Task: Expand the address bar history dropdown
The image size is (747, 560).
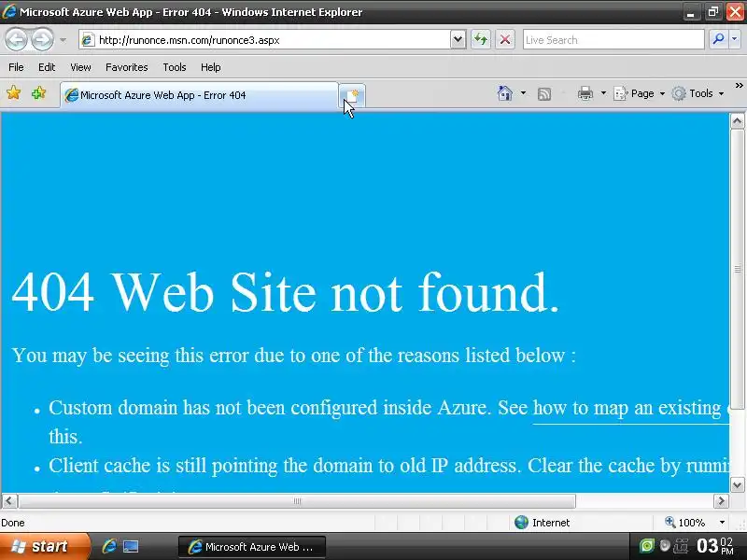Action: [458, 40]
